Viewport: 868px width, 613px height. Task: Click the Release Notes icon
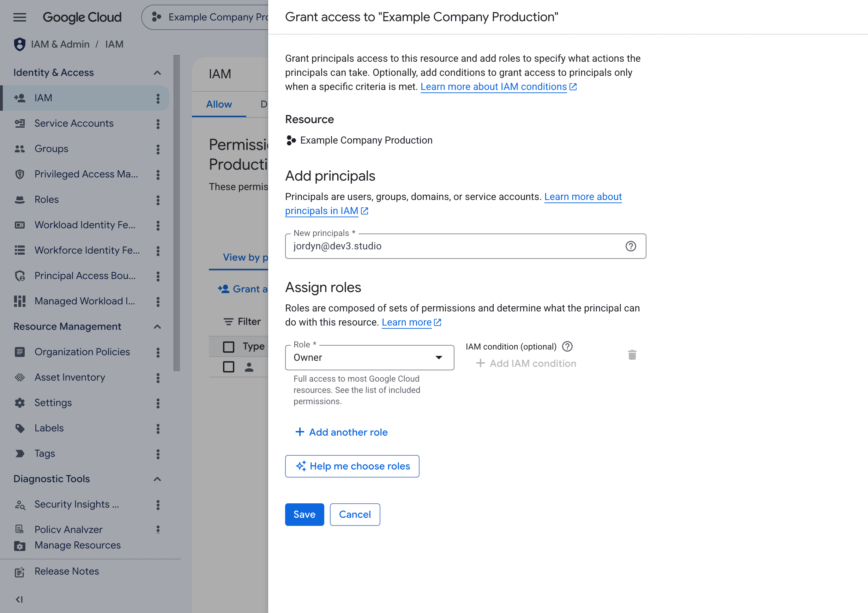coord(20,572)
